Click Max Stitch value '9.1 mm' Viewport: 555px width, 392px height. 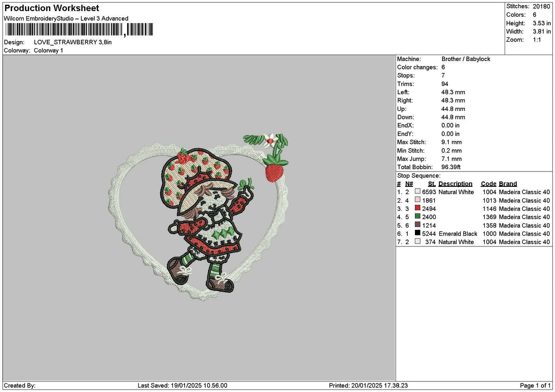click(451, 142)
